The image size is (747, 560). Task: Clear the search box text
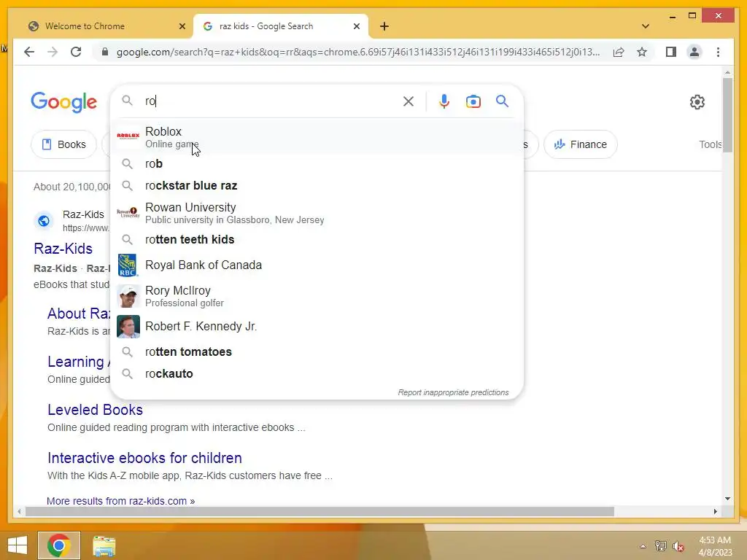pyautogui.click(x=409, y=101)
